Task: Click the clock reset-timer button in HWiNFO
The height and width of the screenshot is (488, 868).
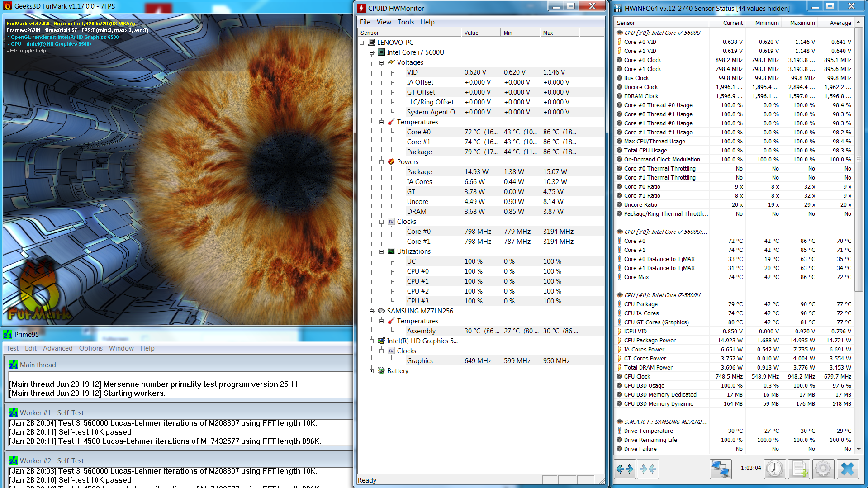Action: 775,469
